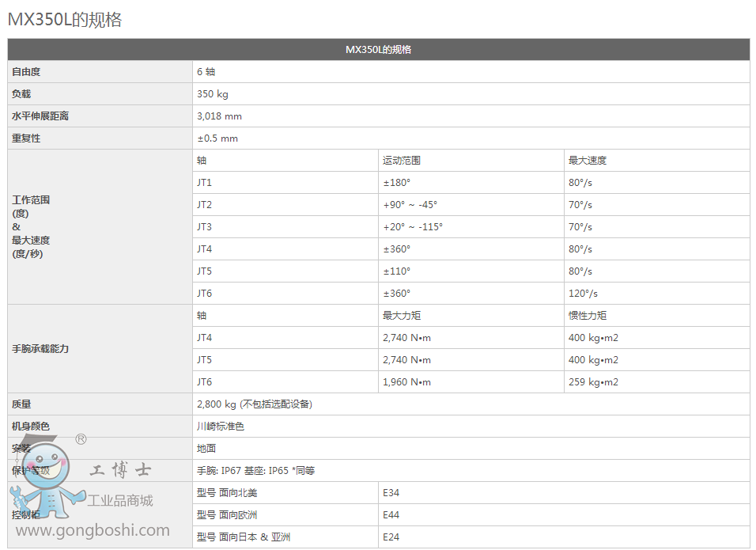Click the E44 controller model for Europe
Image resolution: width=756 pixels, height=550 pixels.
point(391,515)
